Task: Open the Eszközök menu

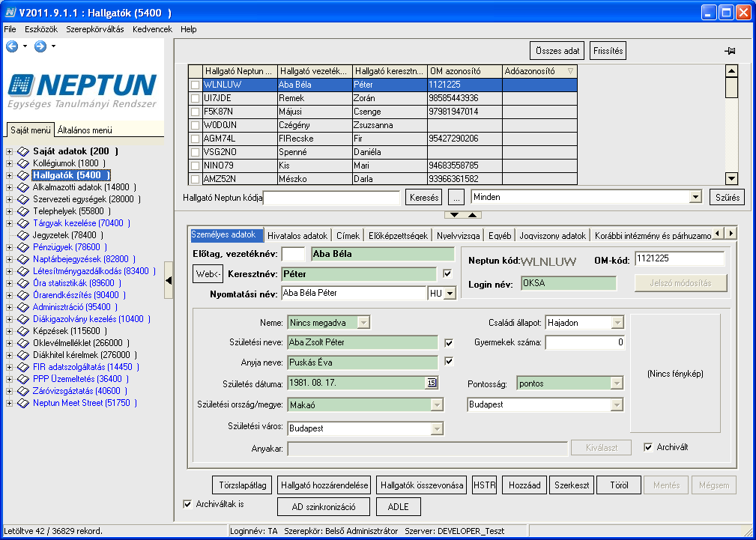Action: [41, 29]
